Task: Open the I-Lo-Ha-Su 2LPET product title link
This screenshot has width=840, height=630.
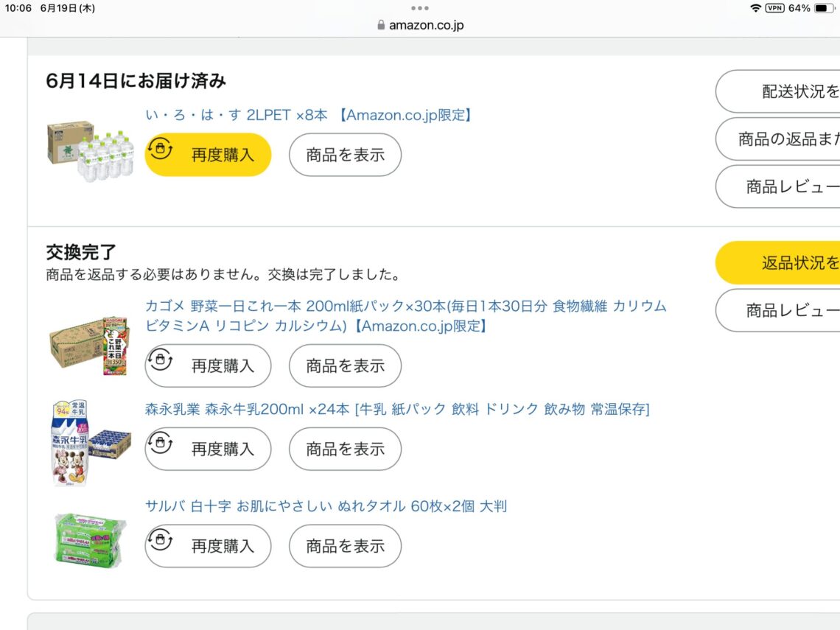Action: tap(308, 115)
